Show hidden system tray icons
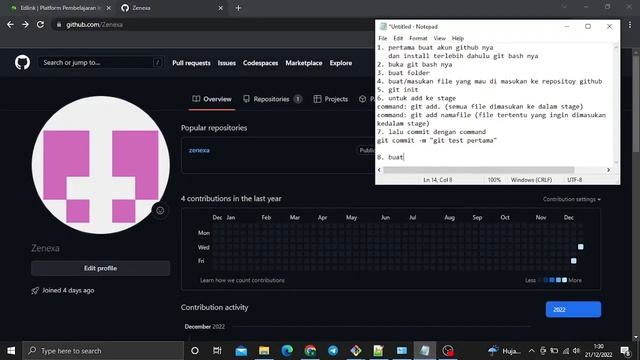The width and height of the screenshot is (640, 360). 531,351
